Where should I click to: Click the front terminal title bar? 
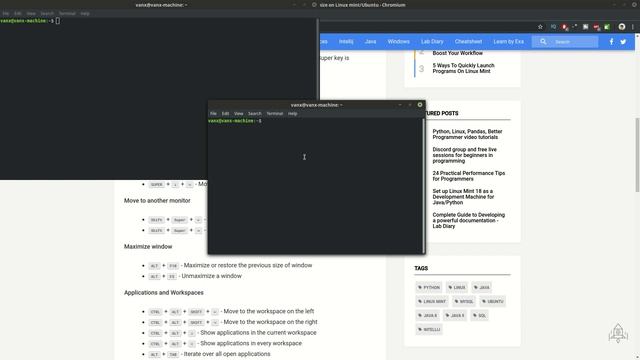tap(316, 105)
